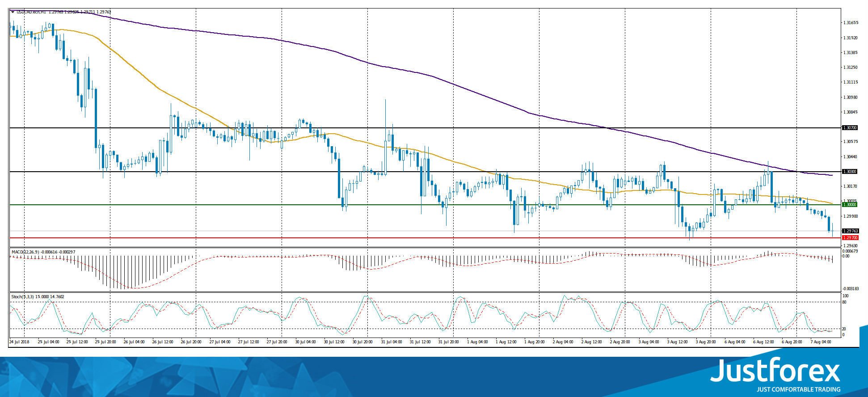This screenshot has width=868, height=397.
Task: Click the 2 Aug 12:00 time label
Action: pos(592,342)
